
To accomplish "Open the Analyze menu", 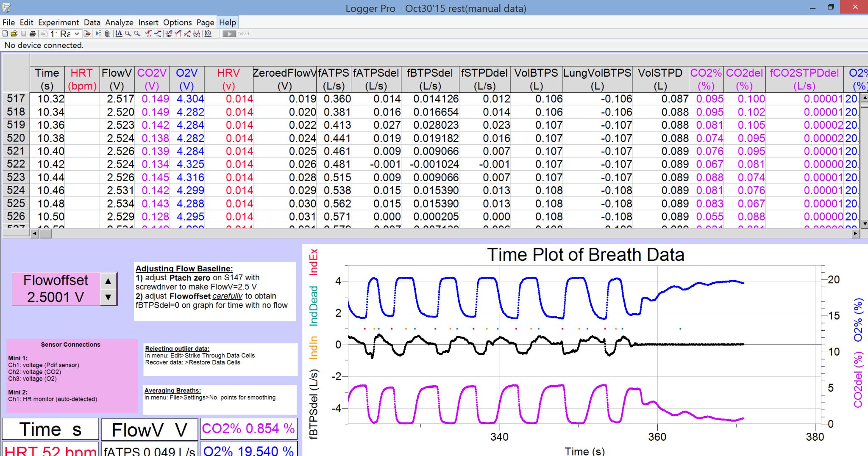I will [119, 22].
